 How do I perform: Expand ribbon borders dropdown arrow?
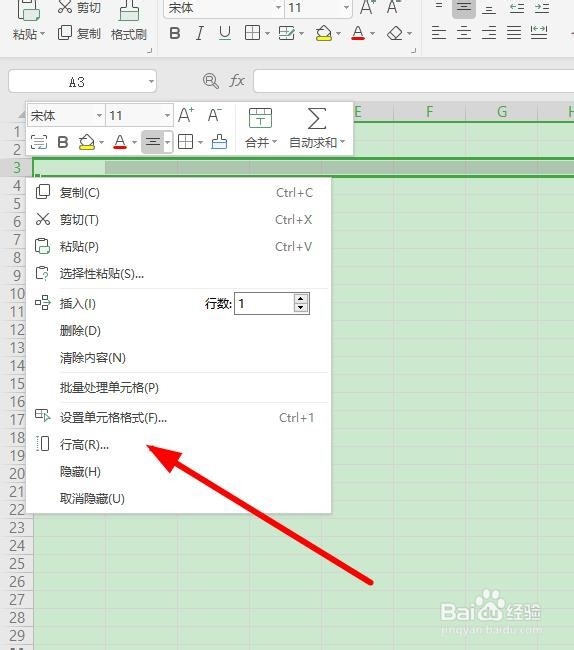pyautogui.click(x=267, y=34)
